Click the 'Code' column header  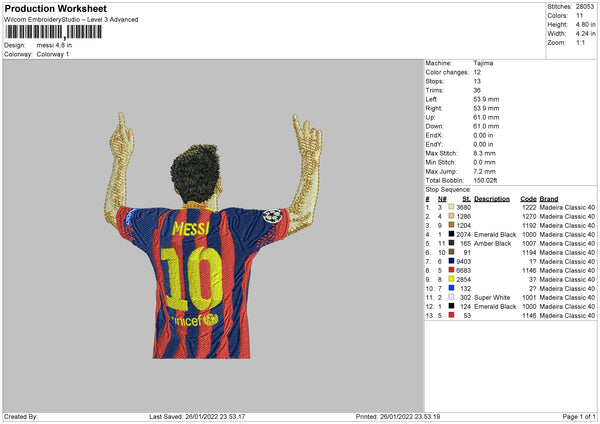528,199
